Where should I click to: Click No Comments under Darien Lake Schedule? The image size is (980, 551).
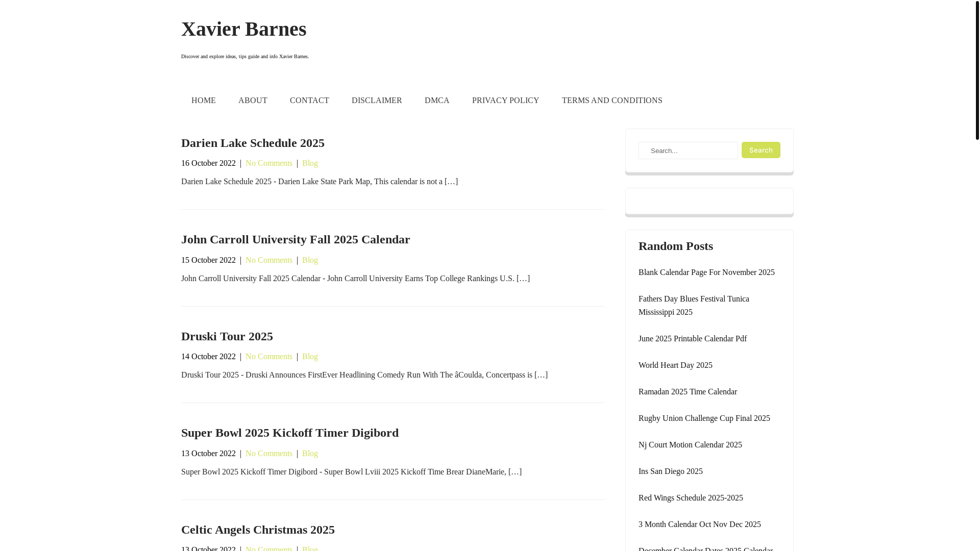pos(269,163)
